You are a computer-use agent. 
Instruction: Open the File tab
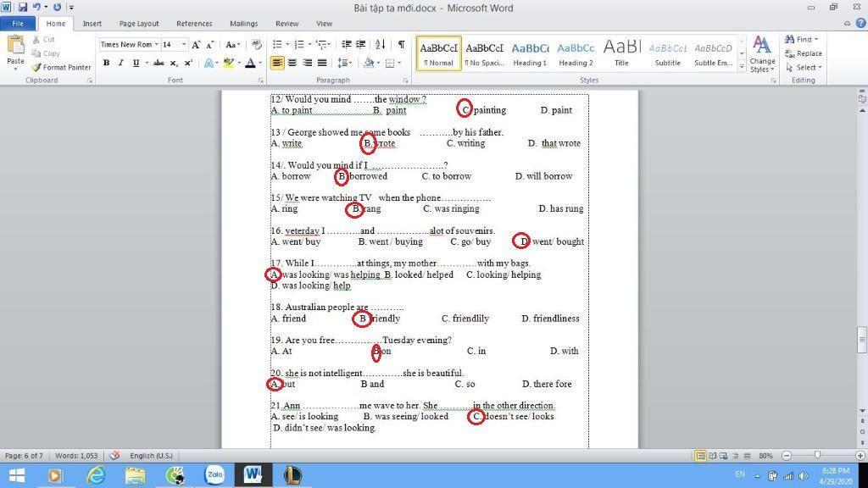[x=18, y=24]
